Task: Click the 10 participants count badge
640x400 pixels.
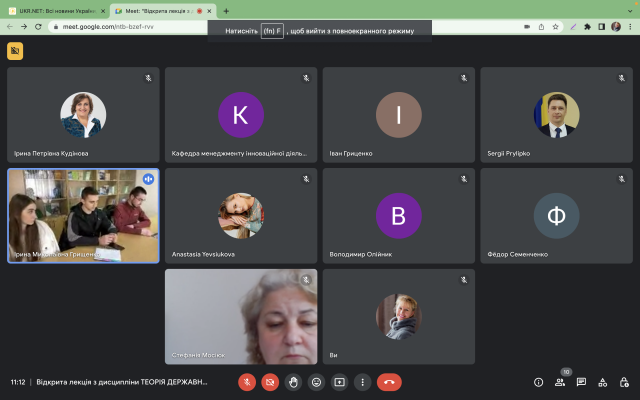Action: (x=566, y=372)
